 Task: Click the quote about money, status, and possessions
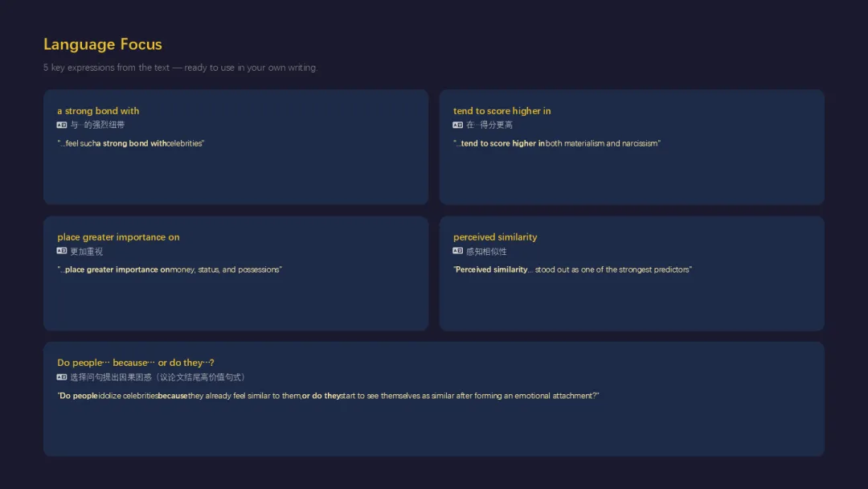pos(170,269)
